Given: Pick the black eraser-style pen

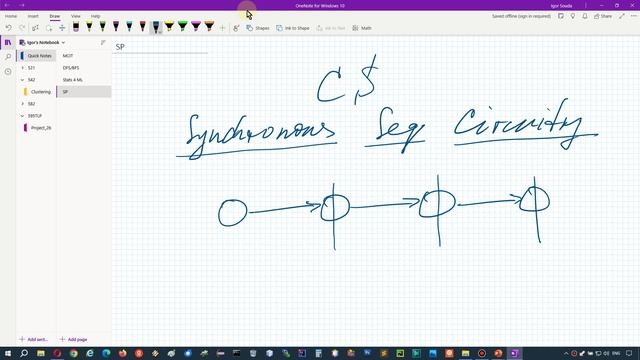Looking at the screenshot, I should point(76,27).
